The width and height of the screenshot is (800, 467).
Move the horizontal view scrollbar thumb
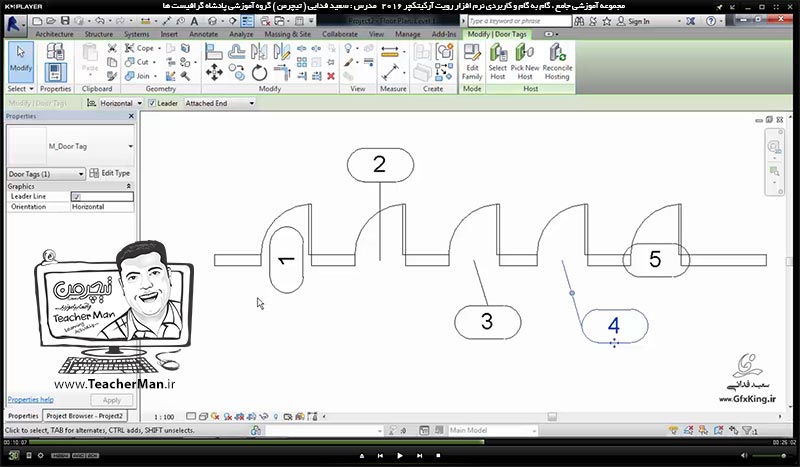coord(552,417)
